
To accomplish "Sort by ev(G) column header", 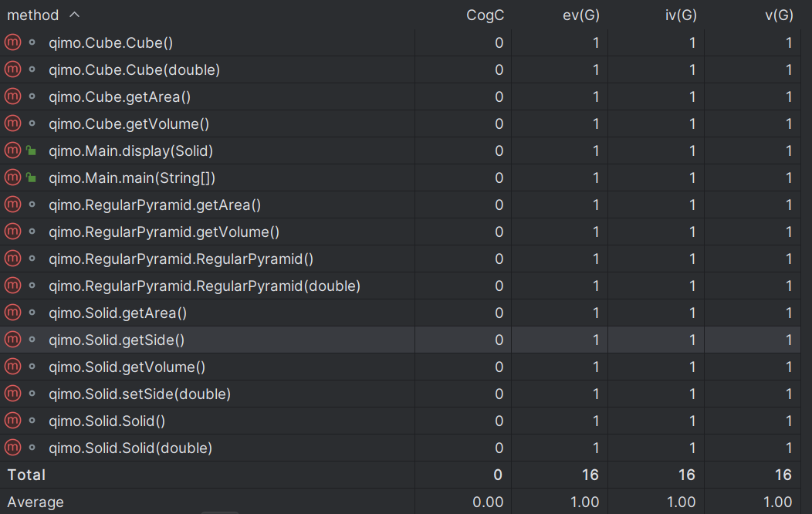I will (581, 15).
